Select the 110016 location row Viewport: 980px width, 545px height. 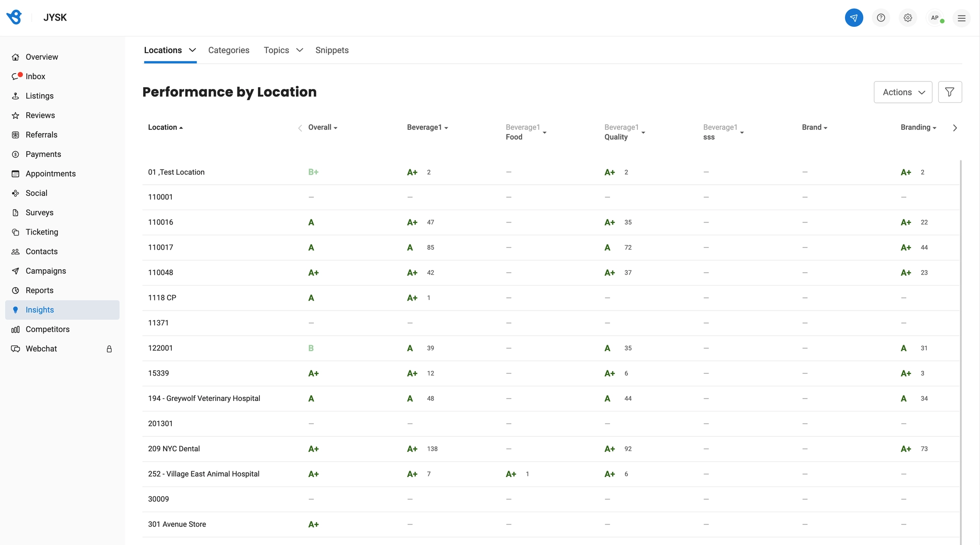(551, 222)
